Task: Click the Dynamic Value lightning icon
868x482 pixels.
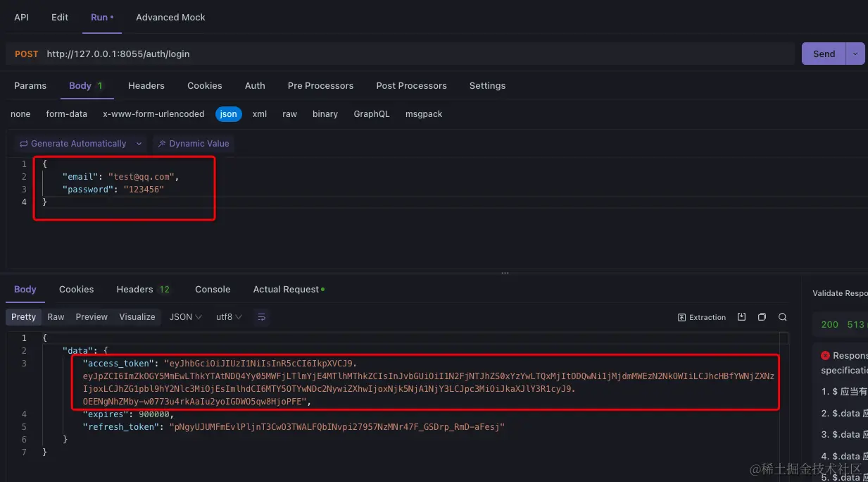Action: 162,143
